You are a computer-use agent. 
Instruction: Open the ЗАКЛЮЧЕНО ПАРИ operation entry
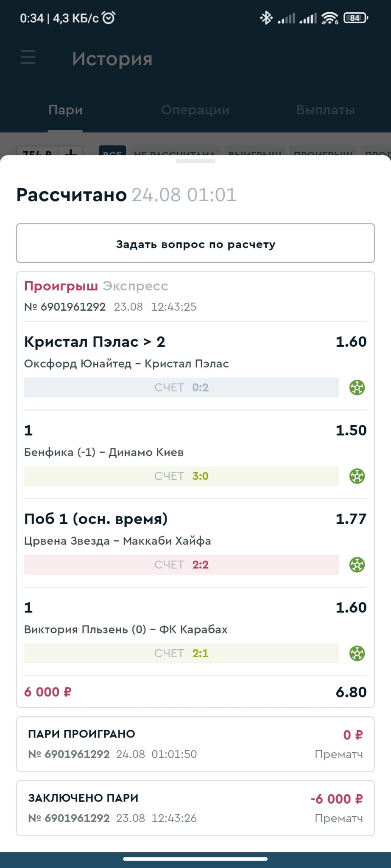pyautogui.click(x=195, y=808)
